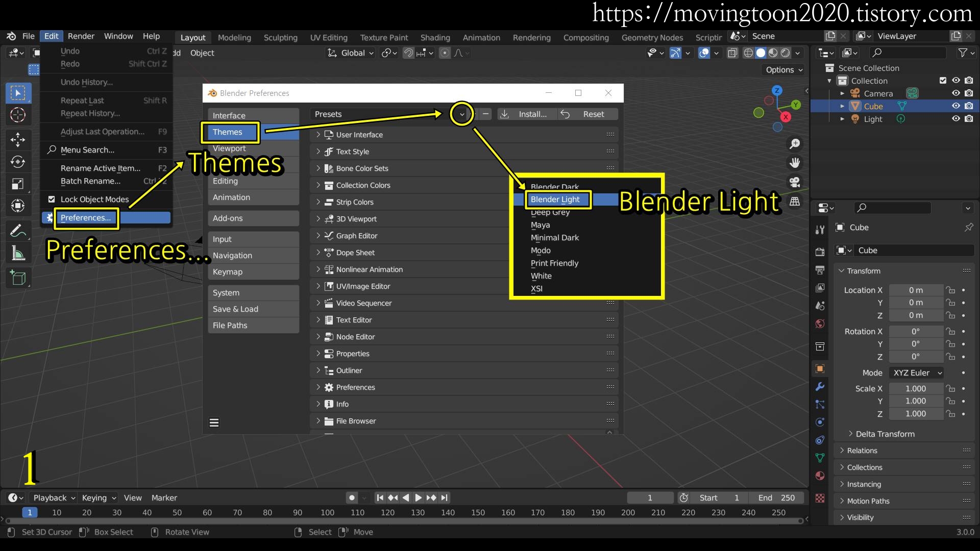The width and height of the screenshot is (980, 551).
Task: Click frame 100 on the timeline
Action: (x=327, y=513)
